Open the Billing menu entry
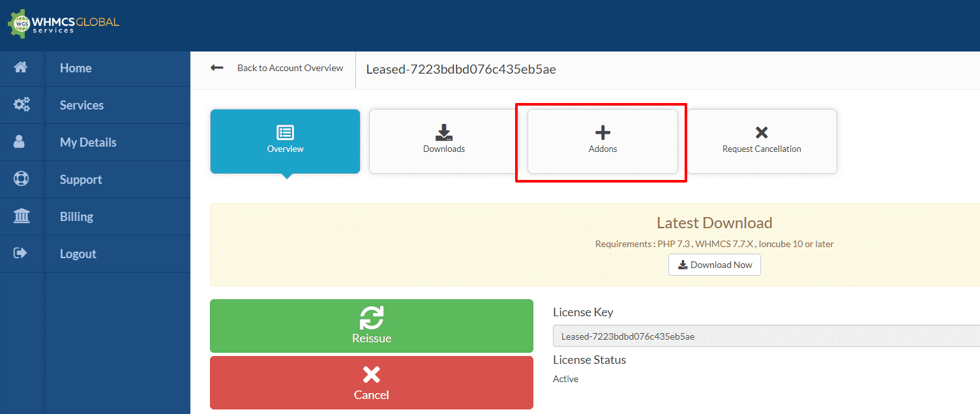Screen dimensions: 980x414 point(76,216)
